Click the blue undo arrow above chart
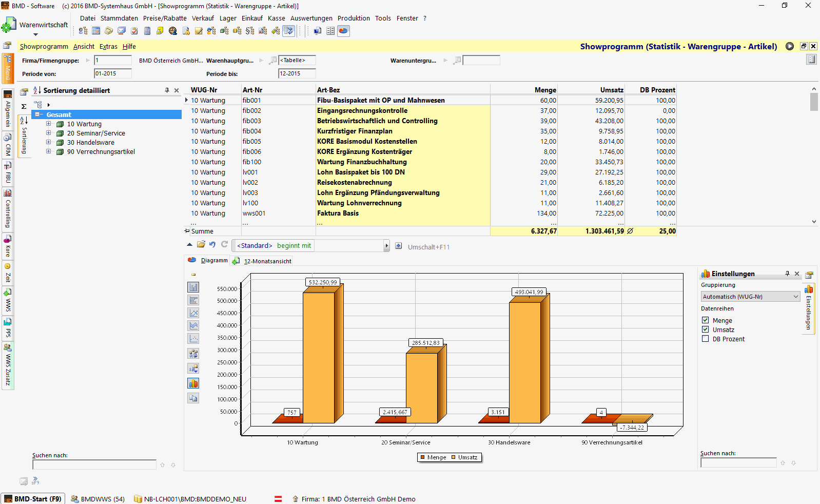 212,245
